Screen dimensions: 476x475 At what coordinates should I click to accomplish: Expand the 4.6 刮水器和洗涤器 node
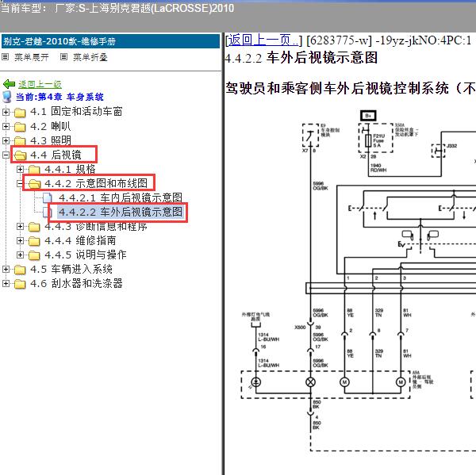pos(6,283)
